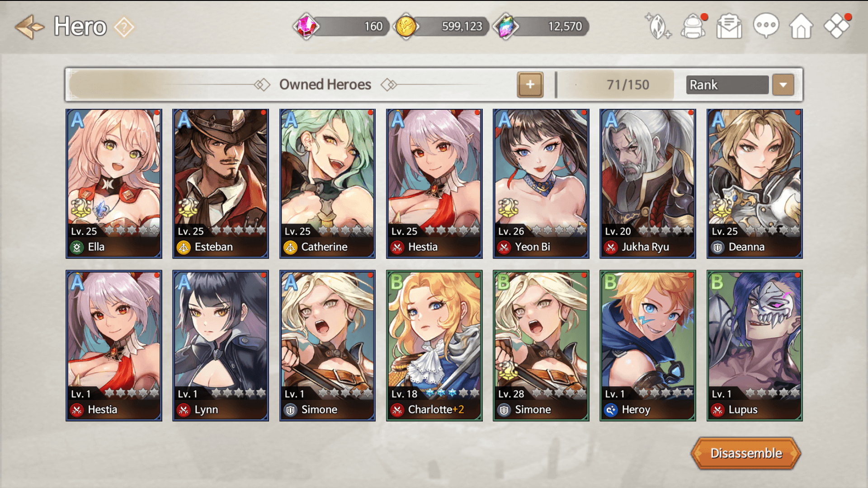Screen dimensions: 868x488
Task: Expand hero slots with plus button
Action: point(530,84)
